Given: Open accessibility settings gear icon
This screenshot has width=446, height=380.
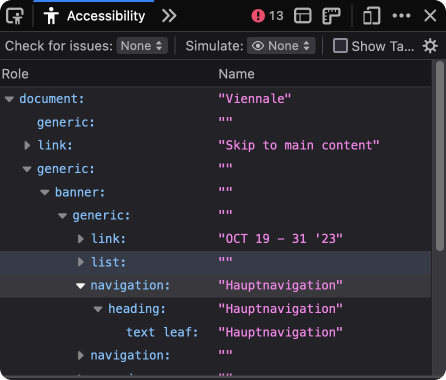Looking at the screenshot, I should point(430,46).
